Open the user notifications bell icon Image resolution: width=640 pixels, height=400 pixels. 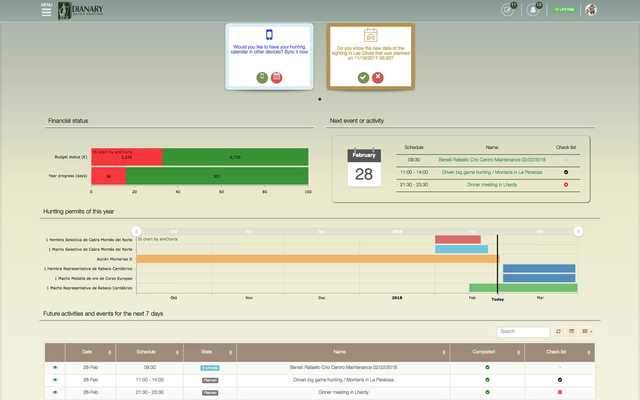534,9
